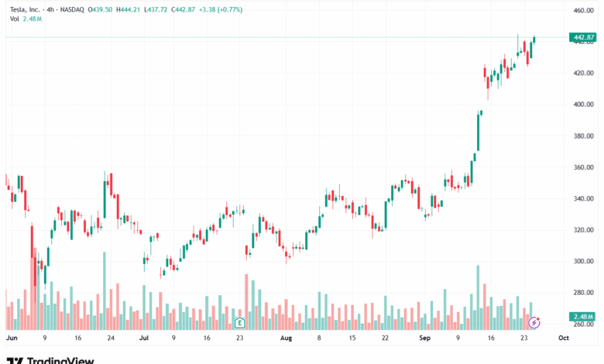Image resolution: width=604 pixels, height=364 pixels.
Task: Click the earnings 'E' marker icon
Action: click(239, 321)
